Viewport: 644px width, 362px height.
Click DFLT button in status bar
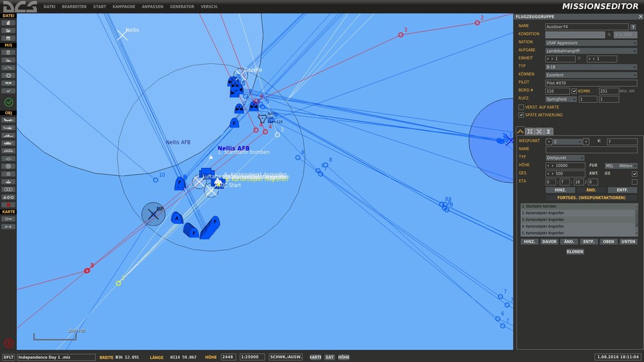coord(8,357)
